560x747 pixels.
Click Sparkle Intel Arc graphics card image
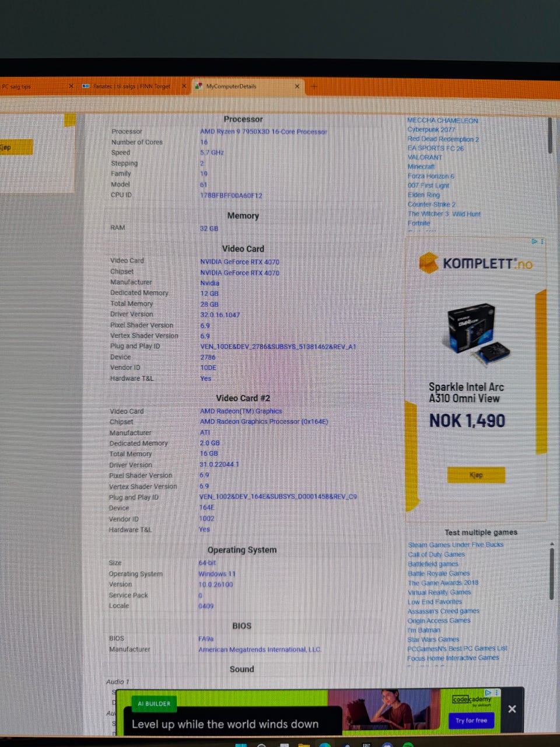click(x=478, y=334)
